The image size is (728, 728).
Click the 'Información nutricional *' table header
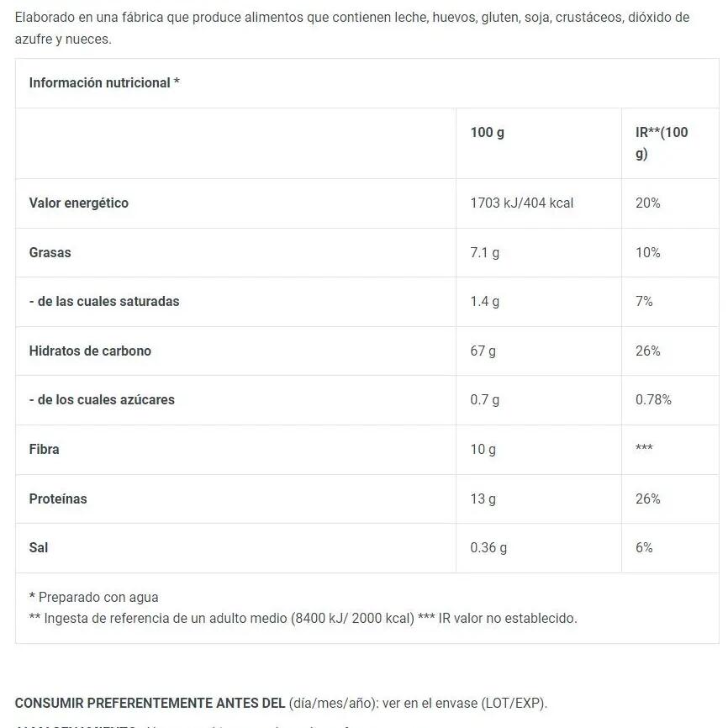(104, 82)
